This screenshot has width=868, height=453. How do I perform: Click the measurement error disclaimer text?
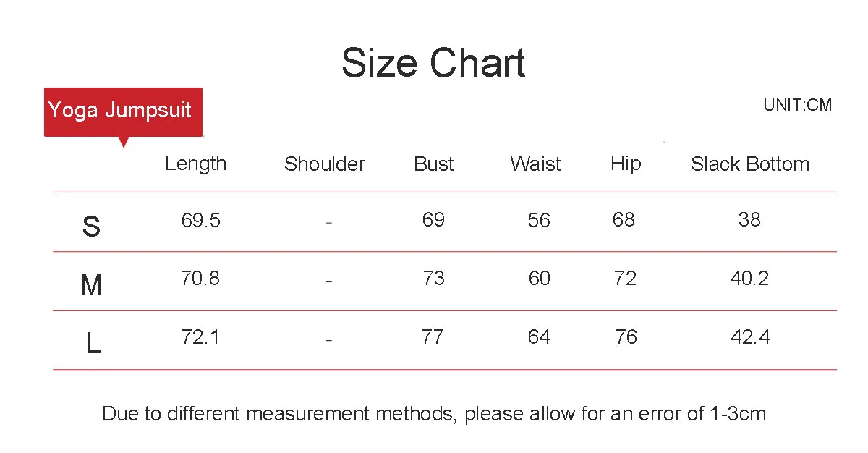(x=434, y=414)
